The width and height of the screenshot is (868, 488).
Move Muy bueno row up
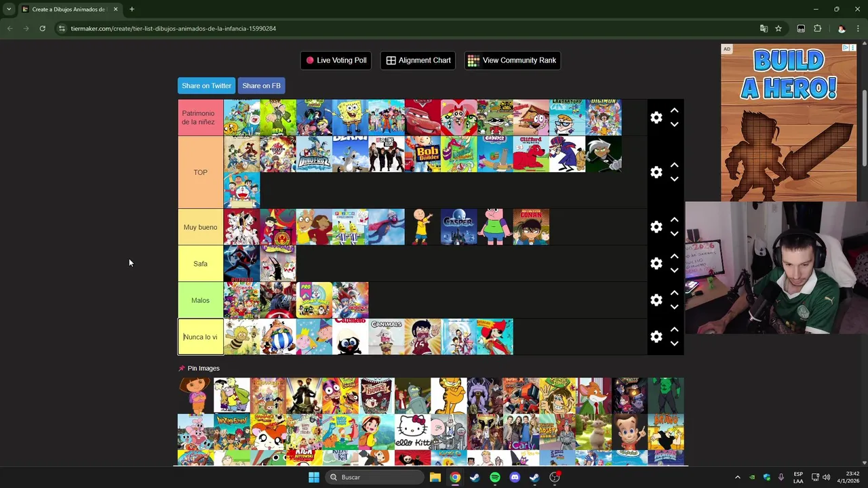[x=674, y=220]
